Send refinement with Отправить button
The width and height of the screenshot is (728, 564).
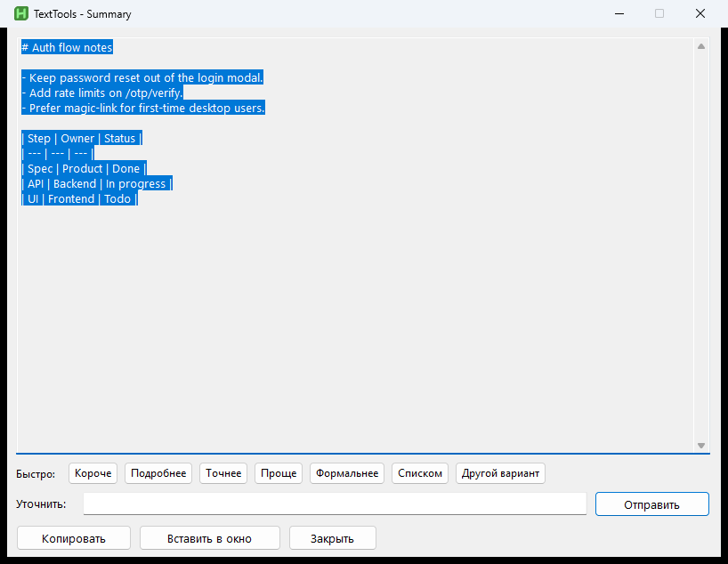(x=651, y=504)
